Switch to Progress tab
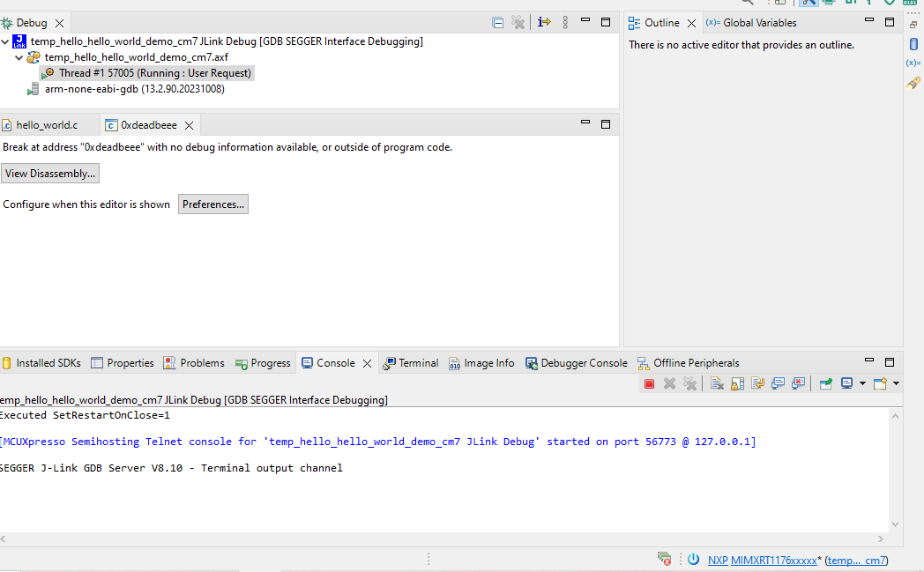 [263, 363]
